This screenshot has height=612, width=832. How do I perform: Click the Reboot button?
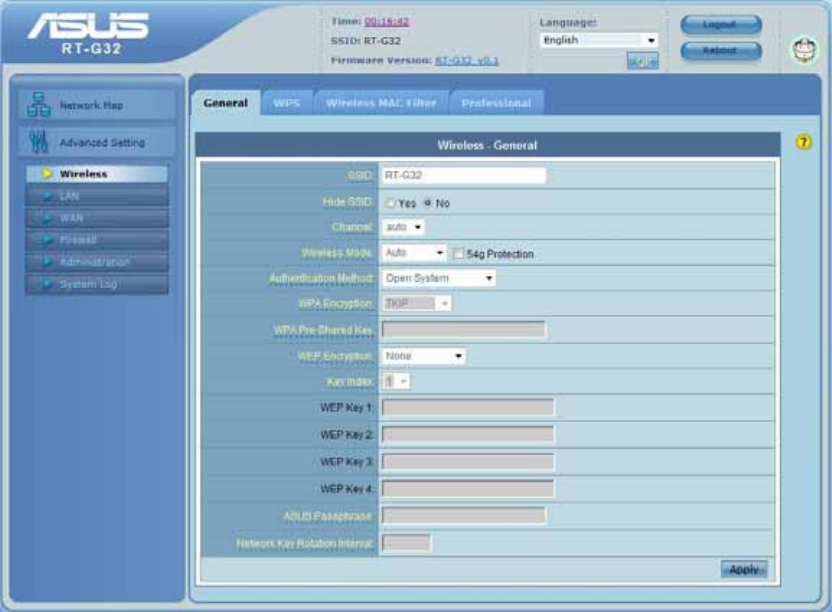(721, 50)
